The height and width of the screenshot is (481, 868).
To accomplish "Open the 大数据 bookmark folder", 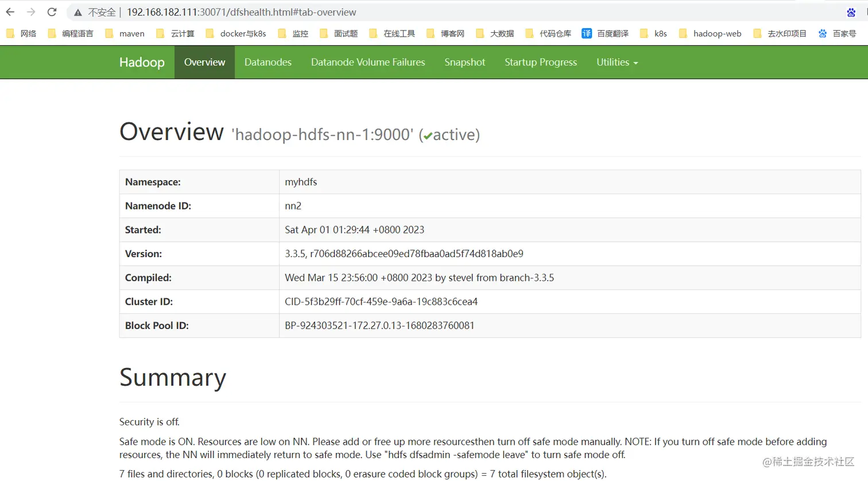I will tap(495, 33).
